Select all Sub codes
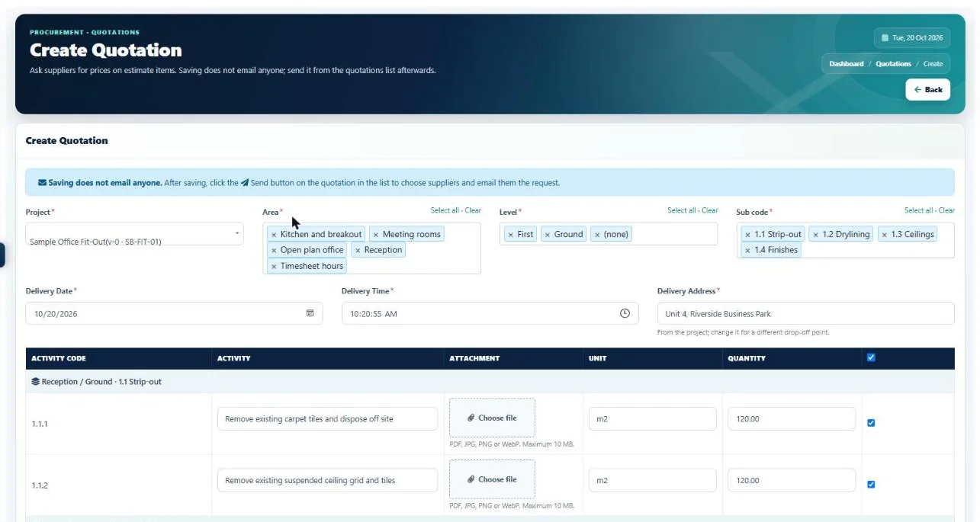This screenshot has height=522, width=980. pos(919,210)
